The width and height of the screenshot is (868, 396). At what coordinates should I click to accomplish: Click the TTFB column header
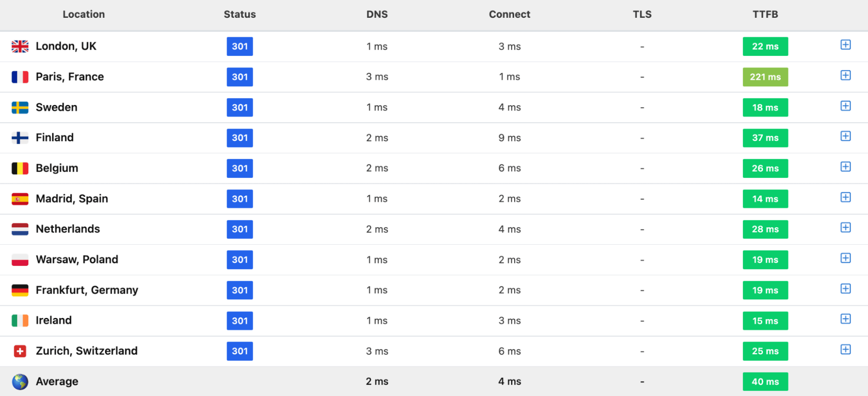click(x=765, y=14)
